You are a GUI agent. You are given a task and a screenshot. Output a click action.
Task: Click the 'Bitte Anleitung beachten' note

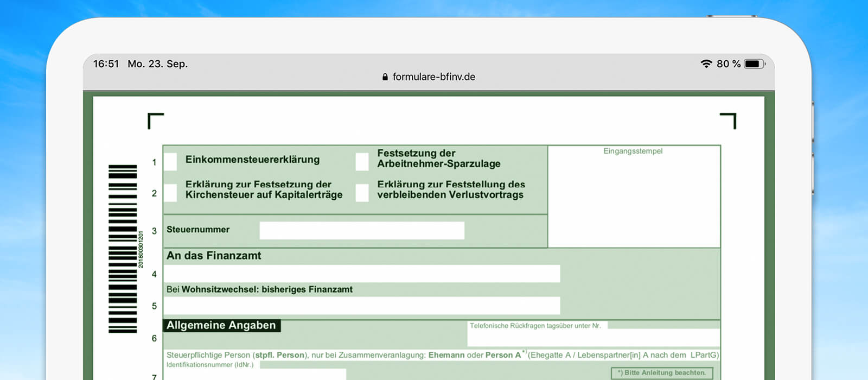661,373
